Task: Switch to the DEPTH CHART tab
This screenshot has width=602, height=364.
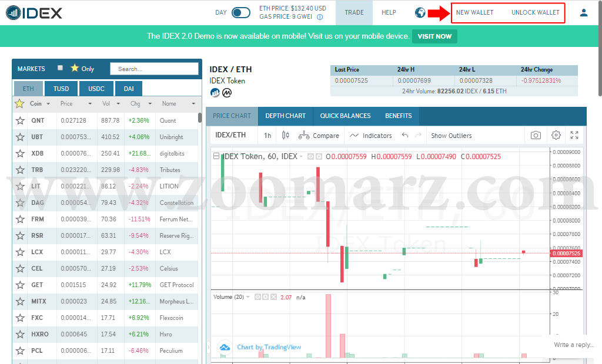Action: [285, 116]
